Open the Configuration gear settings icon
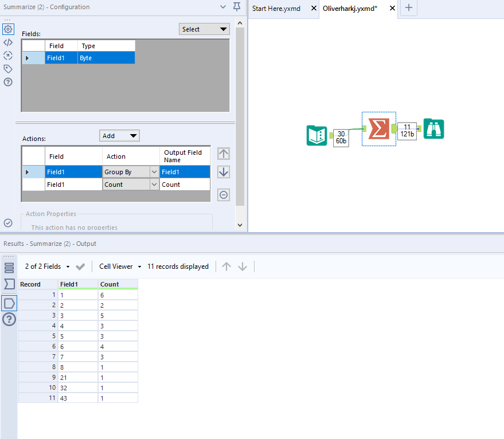Screen dimensions: 504x439 (x=8, y=29)
